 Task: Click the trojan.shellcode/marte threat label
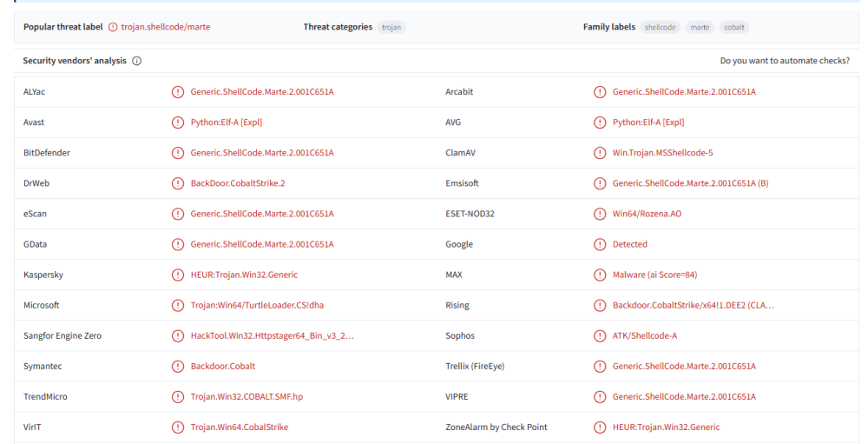[x=166, y=27]
